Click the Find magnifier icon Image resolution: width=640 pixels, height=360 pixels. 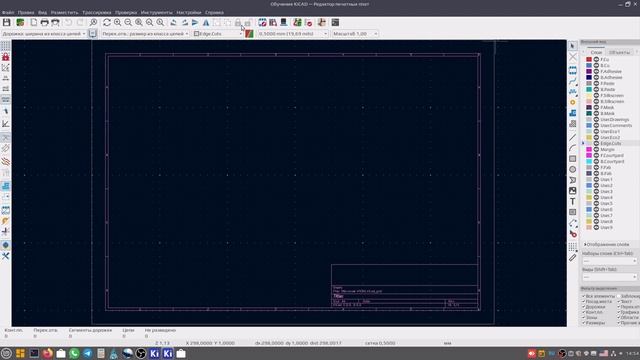point(93,22)
